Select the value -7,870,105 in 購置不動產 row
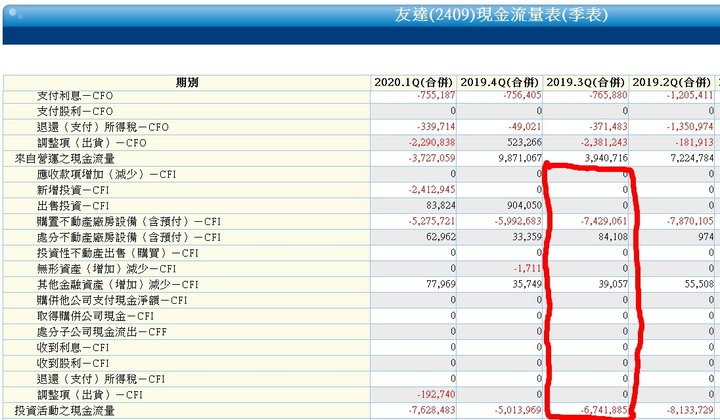This screenshot has width=720, height=420. point(690,221)
